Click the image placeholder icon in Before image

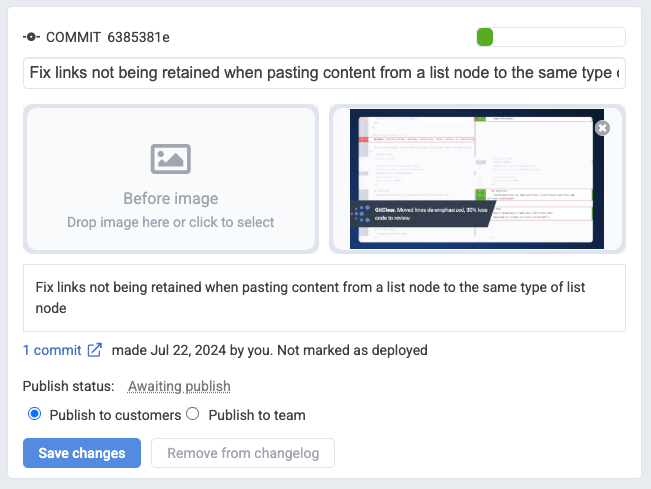[x=170, y=159]
